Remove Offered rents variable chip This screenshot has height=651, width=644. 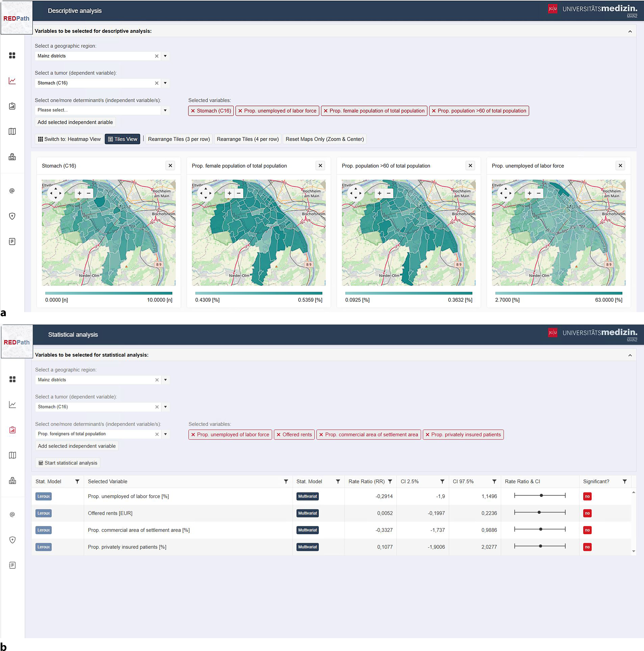click(x=279, y=435)
